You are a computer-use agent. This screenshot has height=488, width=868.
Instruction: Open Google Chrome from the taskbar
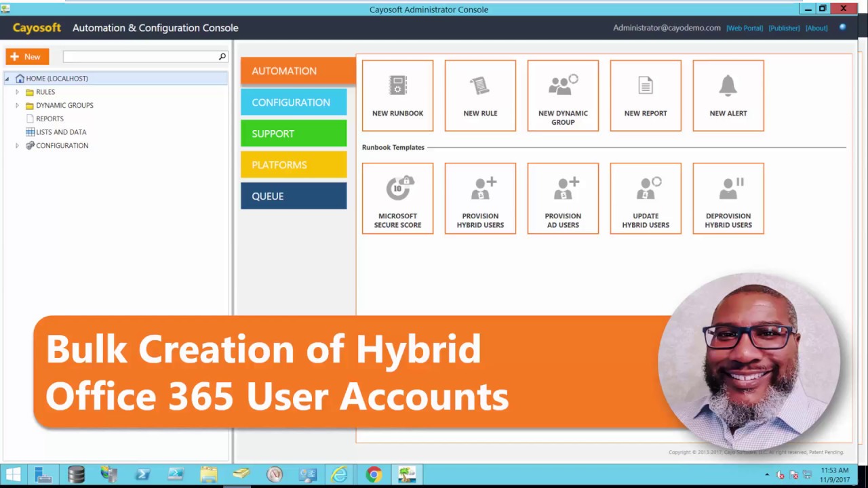click(374, 474)
